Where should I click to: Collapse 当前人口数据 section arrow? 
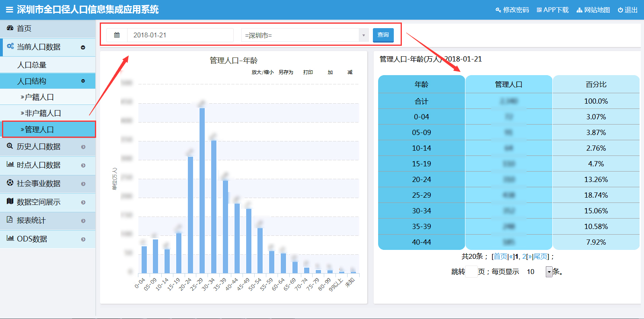[x=83, y=47]
